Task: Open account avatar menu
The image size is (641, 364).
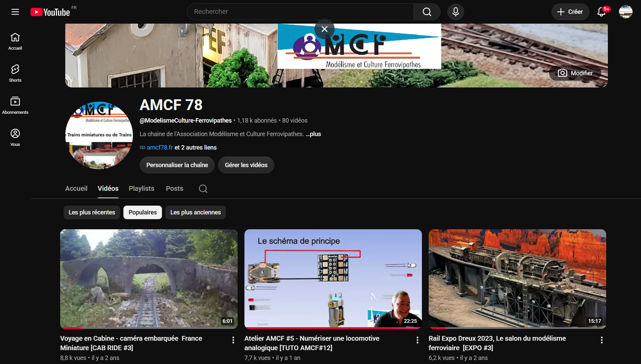Action: (626, 12)
